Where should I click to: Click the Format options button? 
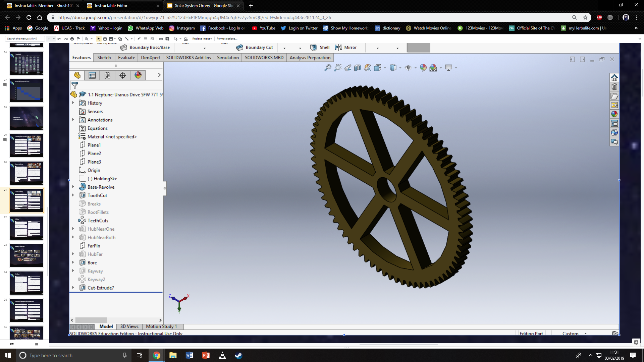(227, 39)
